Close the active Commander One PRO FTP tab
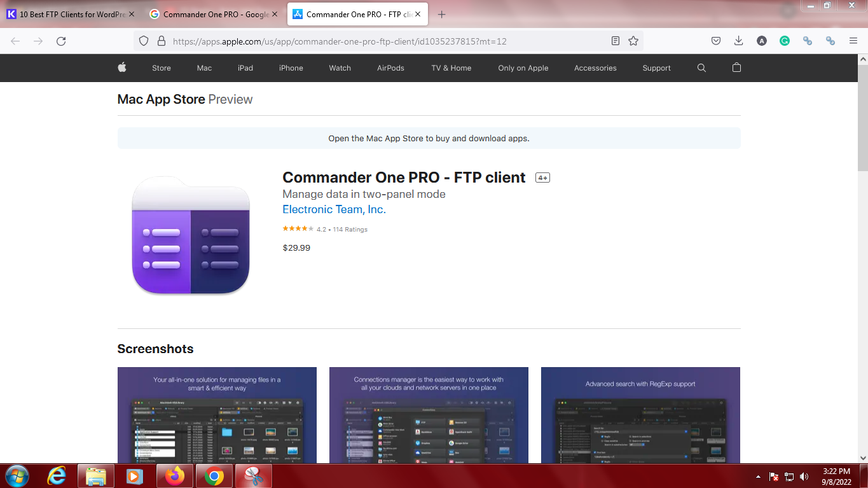 point(418,14)
